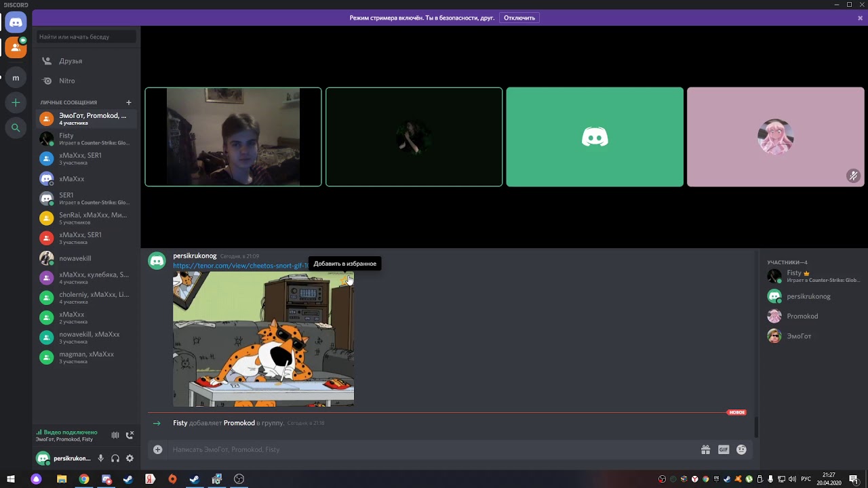
Task: Open the Cheetos cheetah GIF preview
Action: click(x=263, y=339)
